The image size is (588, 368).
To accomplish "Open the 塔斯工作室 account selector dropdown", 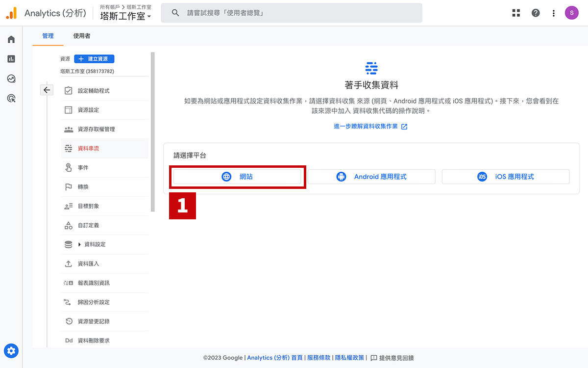I will click(125, 16).
